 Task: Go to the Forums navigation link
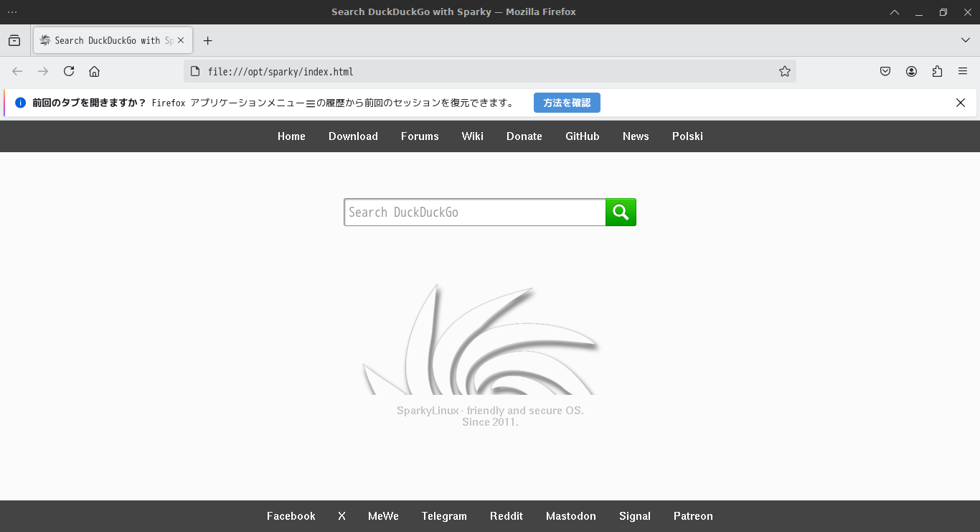(x=420, y=136)
